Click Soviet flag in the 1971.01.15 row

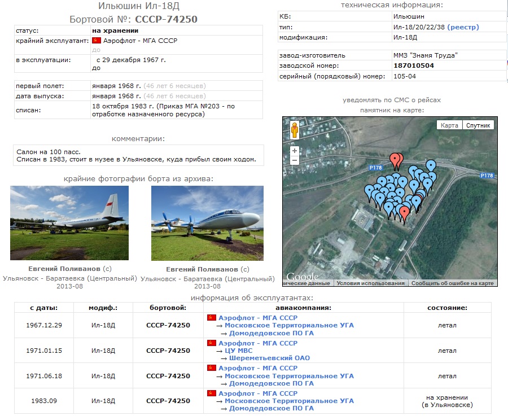tap(212, 343)
